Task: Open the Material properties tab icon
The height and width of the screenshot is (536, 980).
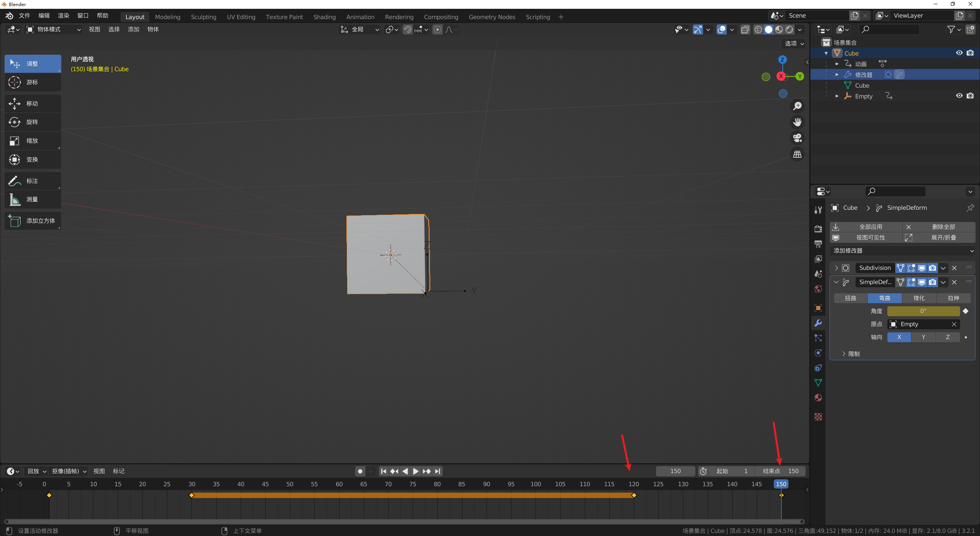Action: 818,398
